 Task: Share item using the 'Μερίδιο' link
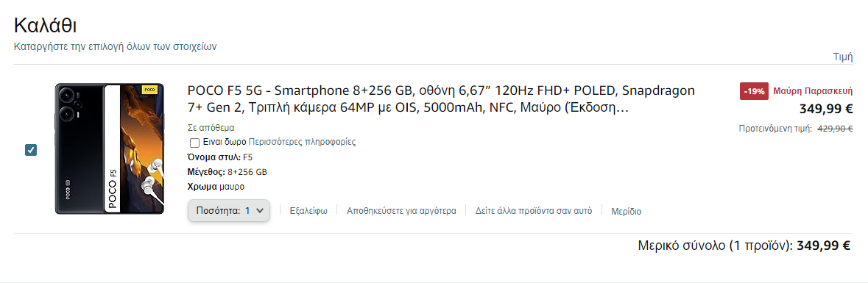click(x=626, y=211)
